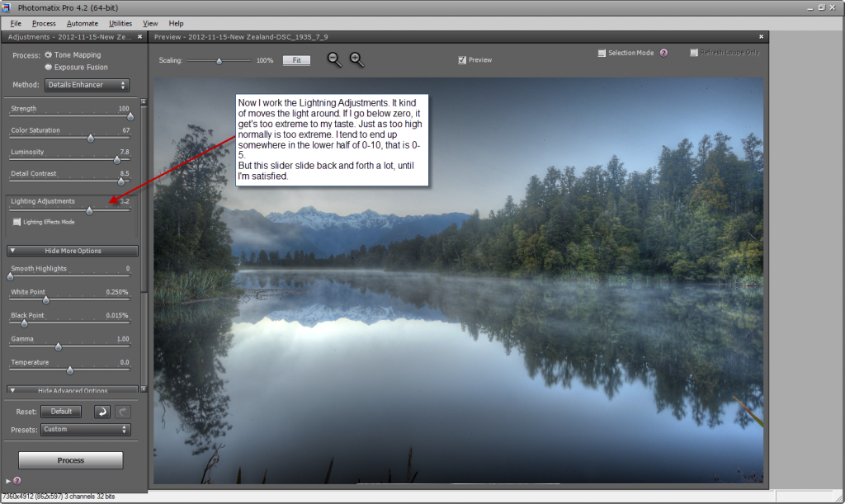Image resolution: width=845 pixels, height=504 pixels.
Task: Expand the small triangle beside the help icon
Action: 8,481
